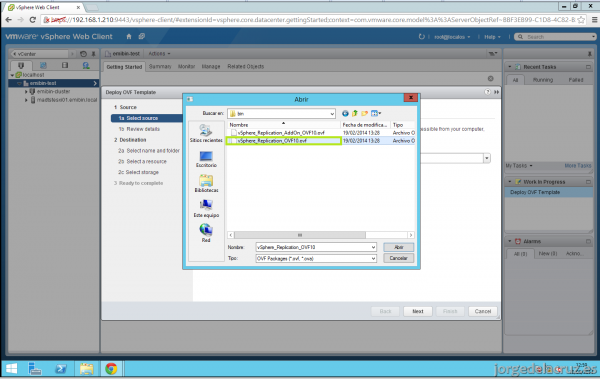
Task: Select Deploy OVF Template in Work In Progress
Action: [549, 192]
